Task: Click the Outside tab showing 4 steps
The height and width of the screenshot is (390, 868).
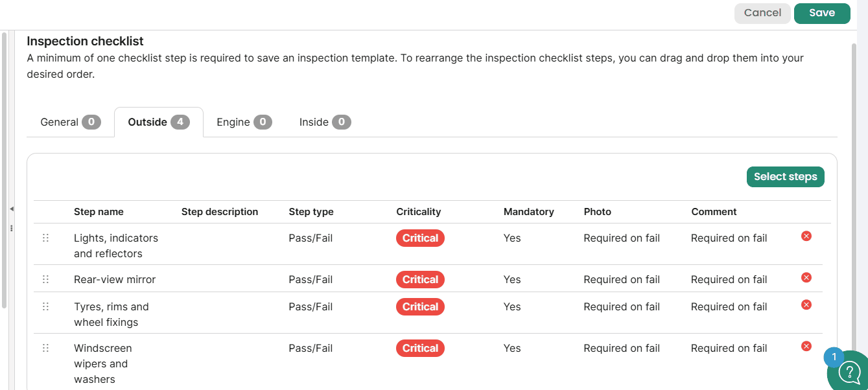Action: point(158,122)
